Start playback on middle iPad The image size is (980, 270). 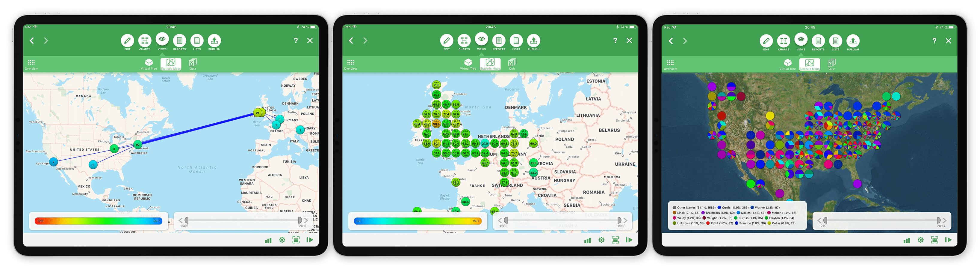coord(629,240)
